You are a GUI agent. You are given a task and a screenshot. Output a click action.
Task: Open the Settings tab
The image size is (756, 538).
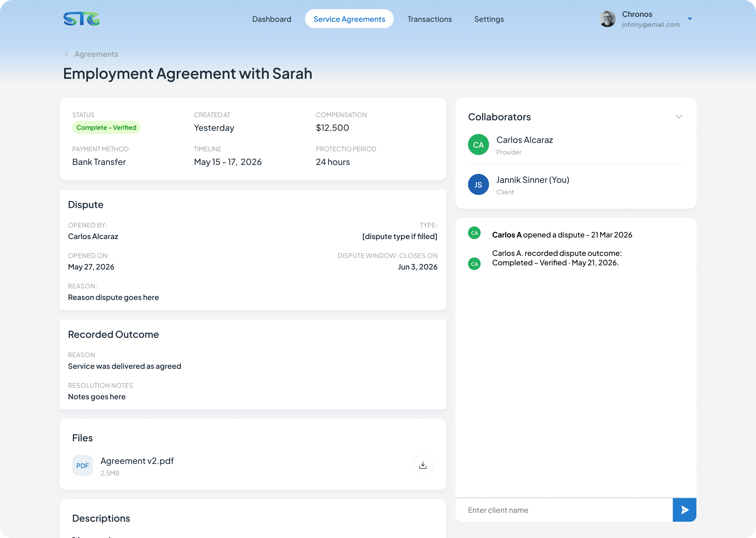(x=489, y=19)
